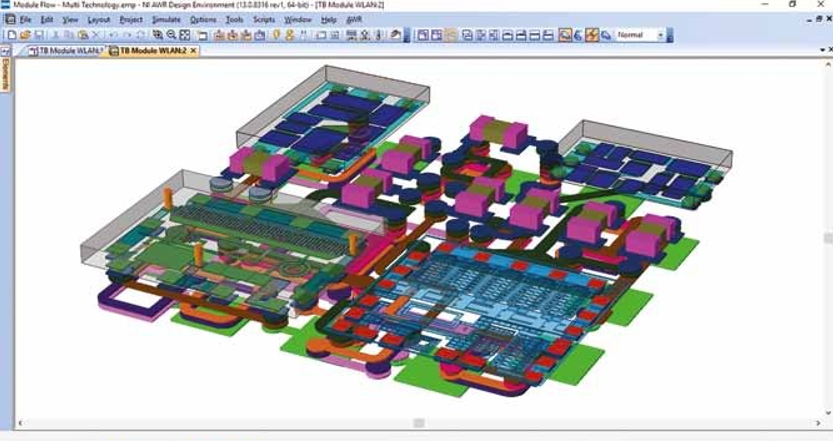
Task: Click the horizontal scrollbar thumb
Action: [418, 424]
